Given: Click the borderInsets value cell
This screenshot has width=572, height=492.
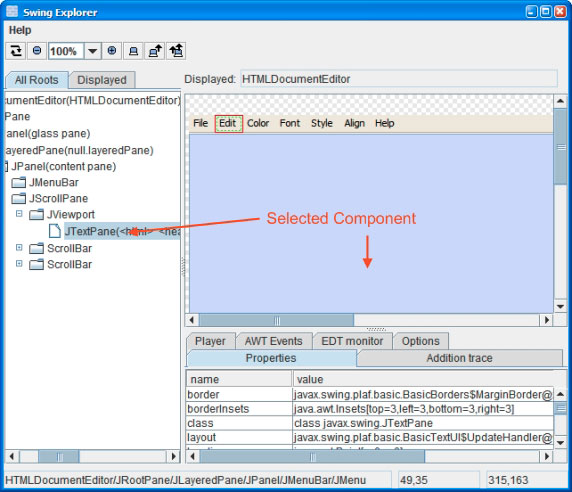Looking at the screenshot, I should (423, 409).
